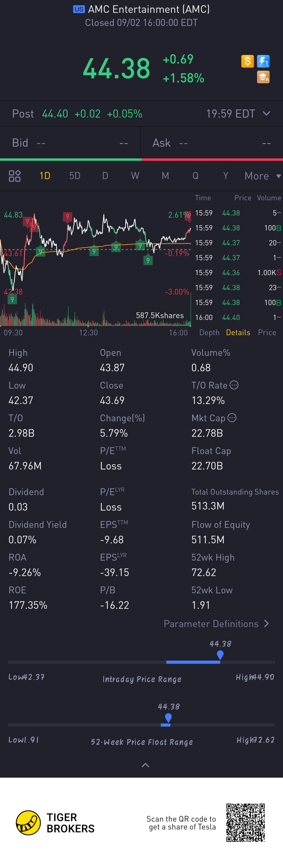Tap the Mkt Cap value 22.78B

(x=207, y=433)
